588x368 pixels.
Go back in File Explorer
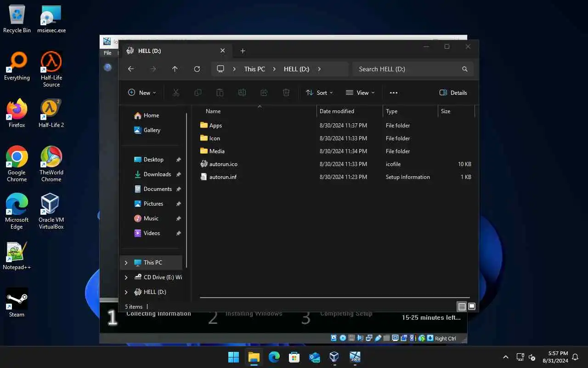click(x=131, y=69)
